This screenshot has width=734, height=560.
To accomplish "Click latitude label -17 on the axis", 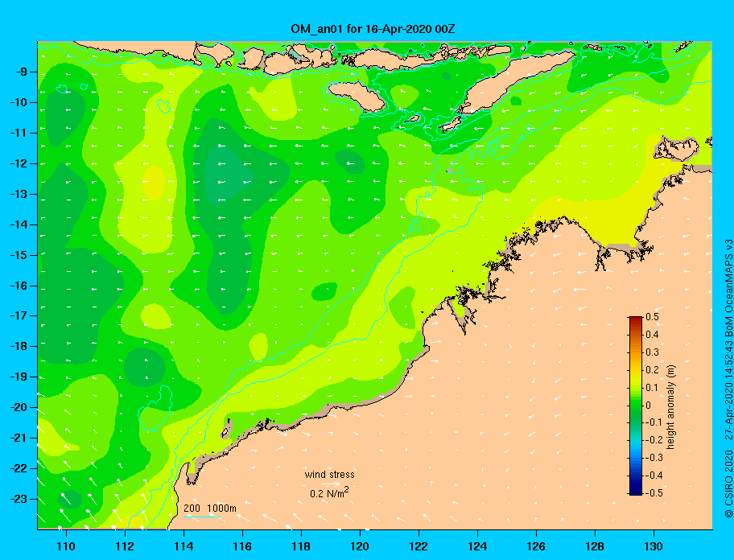I will [x=19, y=315].
